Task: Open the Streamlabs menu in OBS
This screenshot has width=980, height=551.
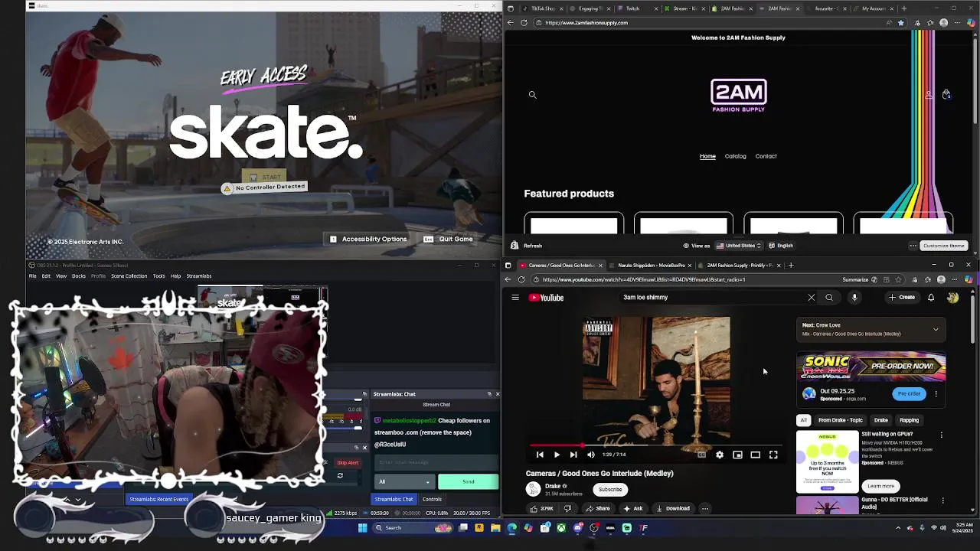Action: click(199, 276)
